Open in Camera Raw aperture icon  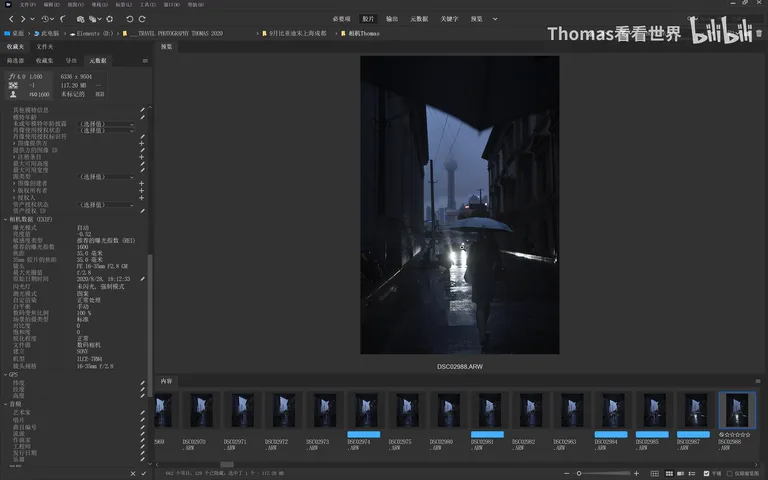(x=110, y=19)
